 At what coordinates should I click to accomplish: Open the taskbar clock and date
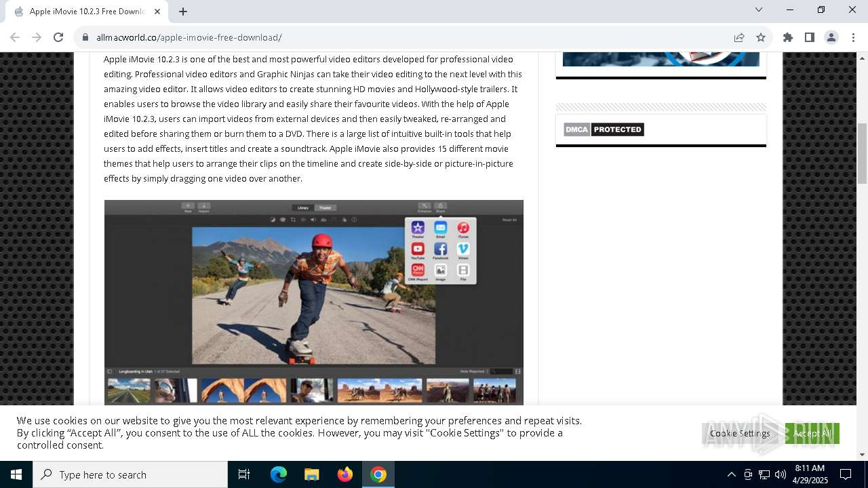click(810, 474)
